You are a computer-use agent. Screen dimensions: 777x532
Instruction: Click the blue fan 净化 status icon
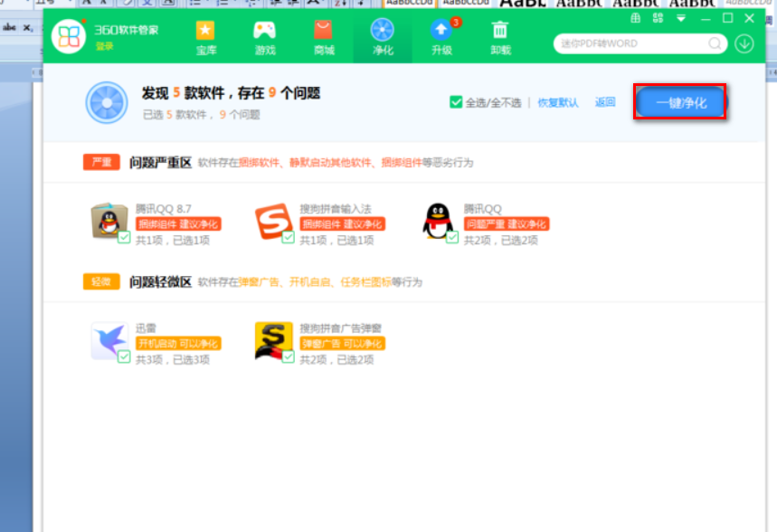107,102
